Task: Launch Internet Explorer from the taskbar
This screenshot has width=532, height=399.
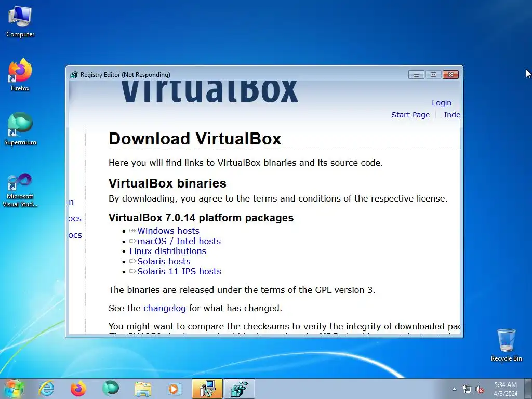Action: [x=46, y=389]
